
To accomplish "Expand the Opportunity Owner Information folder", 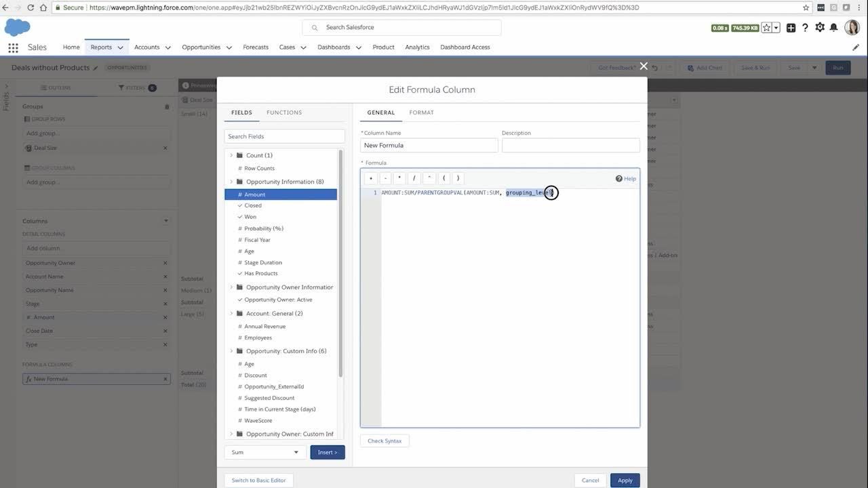I will click(x=231, y=287).
